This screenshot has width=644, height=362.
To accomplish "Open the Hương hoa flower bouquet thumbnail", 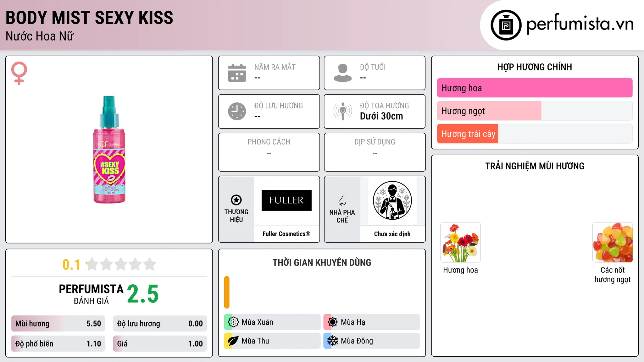I will pyautogui.click(x=460, y=242).
